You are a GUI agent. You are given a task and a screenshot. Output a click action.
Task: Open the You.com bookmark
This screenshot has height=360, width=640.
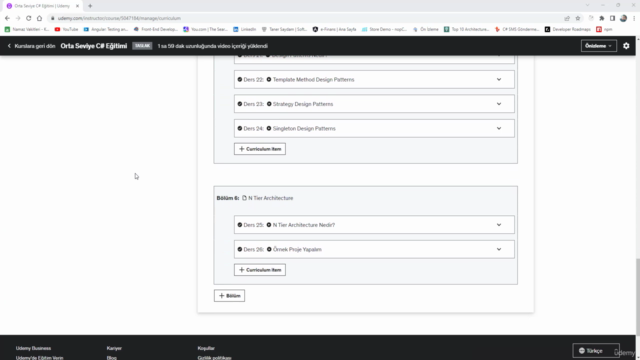click(x=205, y=29)
